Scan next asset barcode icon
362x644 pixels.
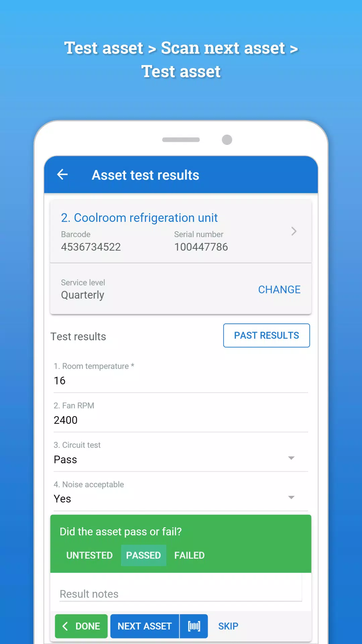click(194, 626)
